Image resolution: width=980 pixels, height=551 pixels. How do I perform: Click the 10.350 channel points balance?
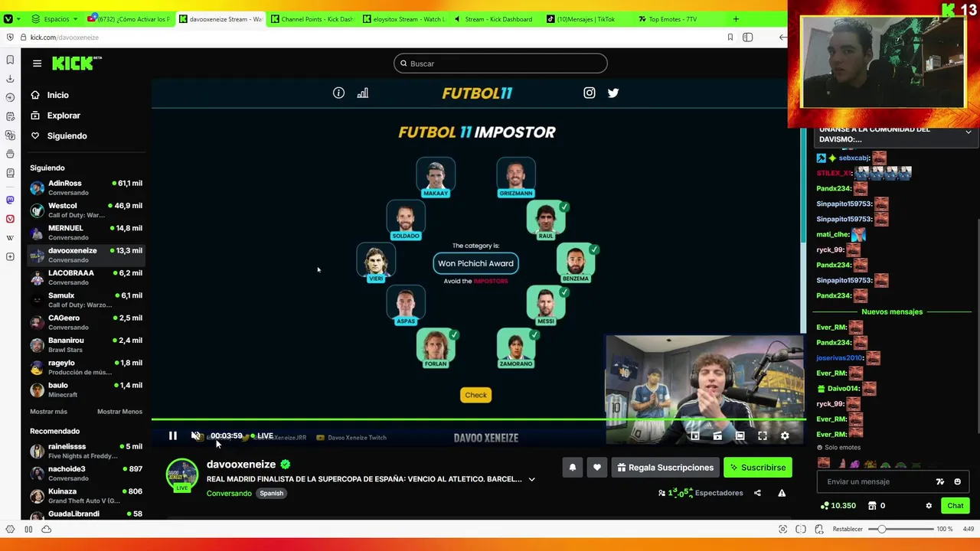point(838,506)
